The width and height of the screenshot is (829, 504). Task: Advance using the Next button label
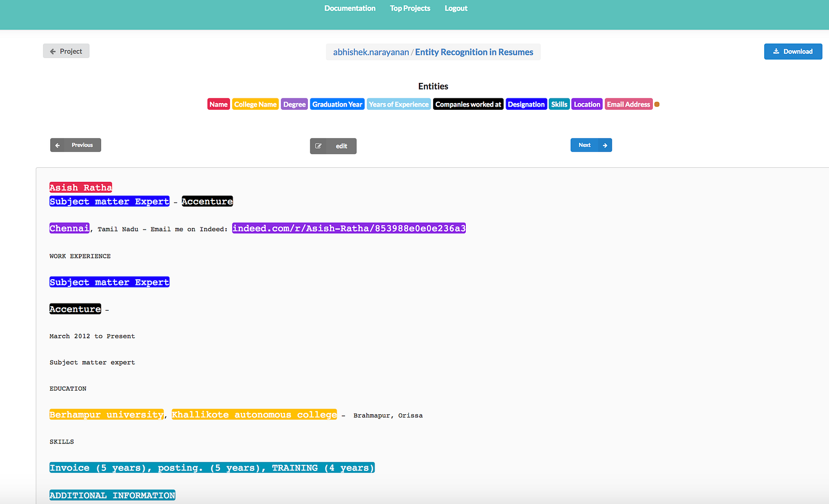click(x=584, y=145)
